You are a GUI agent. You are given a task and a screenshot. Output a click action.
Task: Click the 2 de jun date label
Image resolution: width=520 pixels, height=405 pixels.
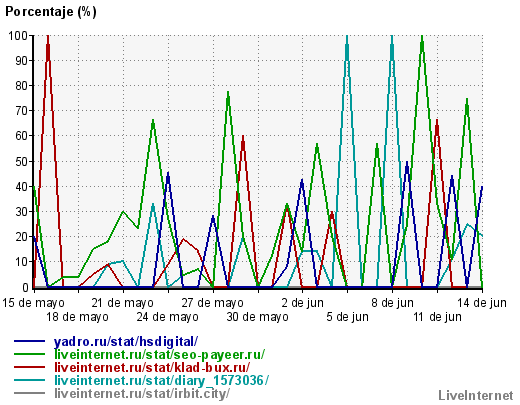coord(303,303)
